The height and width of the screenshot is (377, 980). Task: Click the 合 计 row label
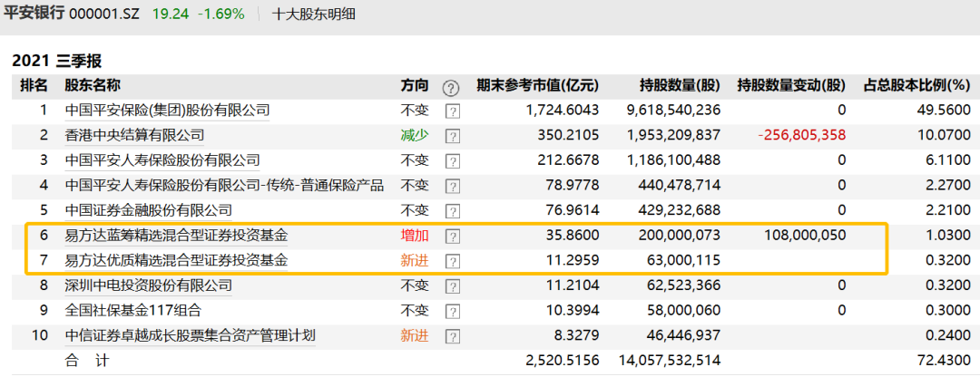click(x=87, y=361)
